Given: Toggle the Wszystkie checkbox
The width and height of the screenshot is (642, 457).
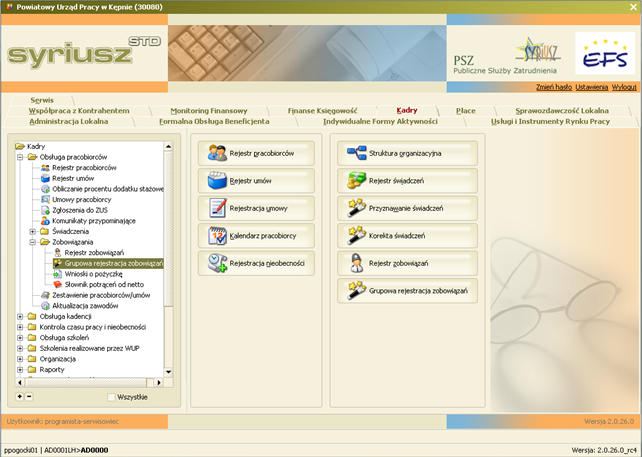Looking at the screenshot, I should [x=111, y=397].
